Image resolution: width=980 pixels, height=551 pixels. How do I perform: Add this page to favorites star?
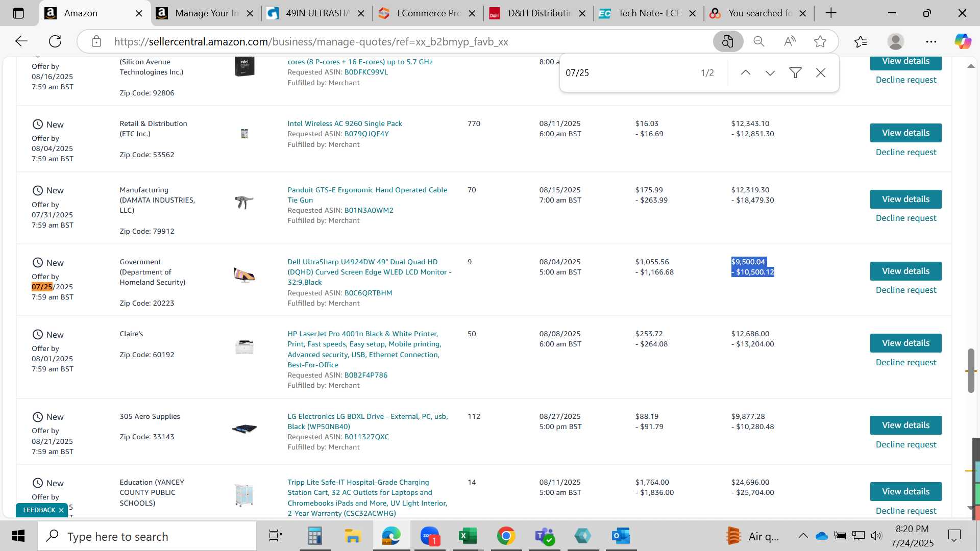click(820, 41)
